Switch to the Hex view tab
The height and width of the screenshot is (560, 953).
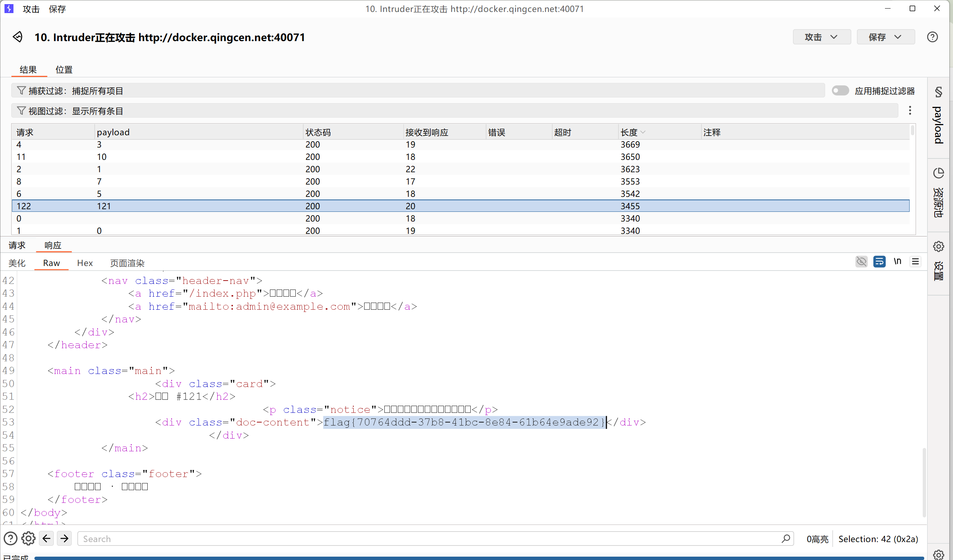coord(85,263)
